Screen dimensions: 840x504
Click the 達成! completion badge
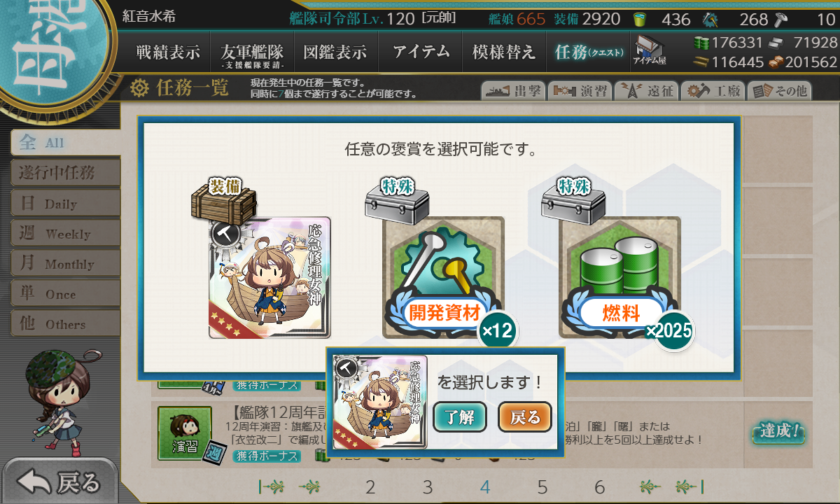click(778, 432)
